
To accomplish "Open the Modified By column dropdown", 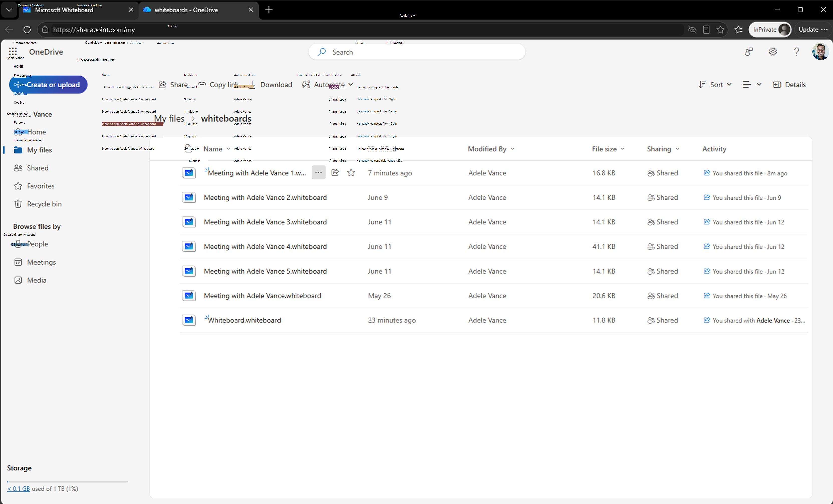I will 512,149.
